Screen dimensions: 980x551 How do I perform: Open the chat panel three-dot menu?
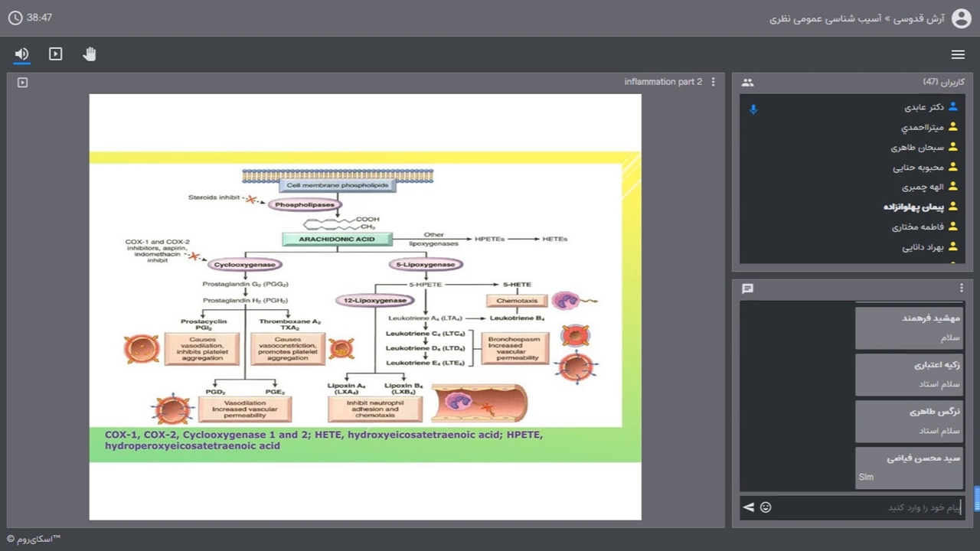coord(962,289)
